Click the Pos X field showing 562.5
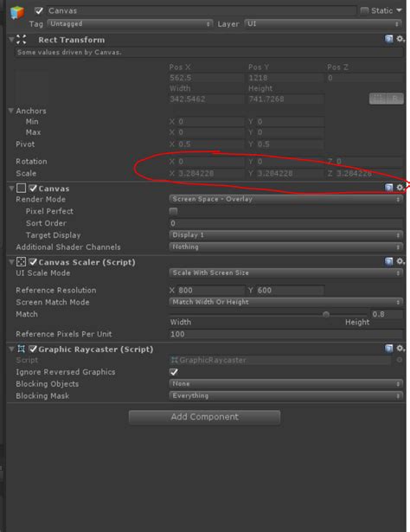410x532 pixels. pyautogui.click(x=206, y=78)
